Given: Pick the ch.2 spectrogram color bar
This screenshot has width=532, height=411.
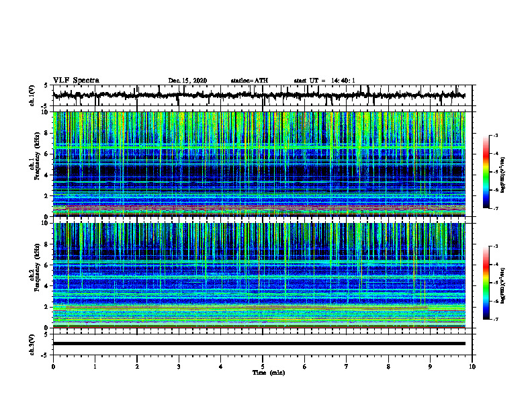Looking at the screenshot, I should (x=486, y=283).
